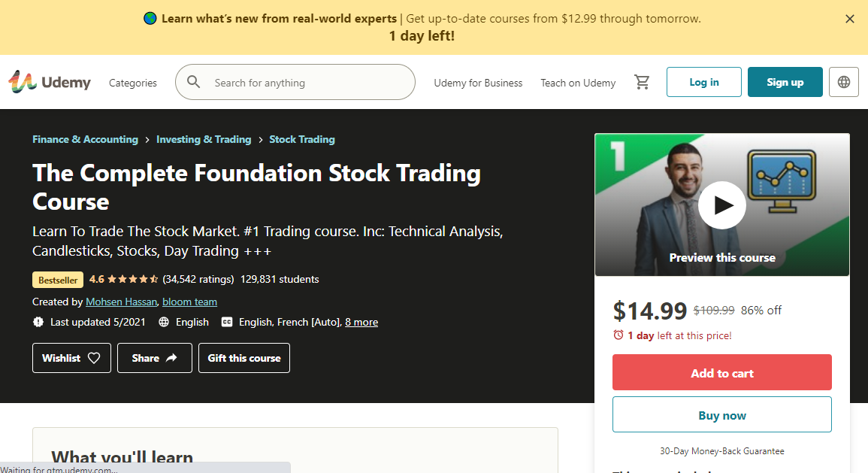
Task: Open the Stock Trading breadcrumb link
Action: [302, 139]
